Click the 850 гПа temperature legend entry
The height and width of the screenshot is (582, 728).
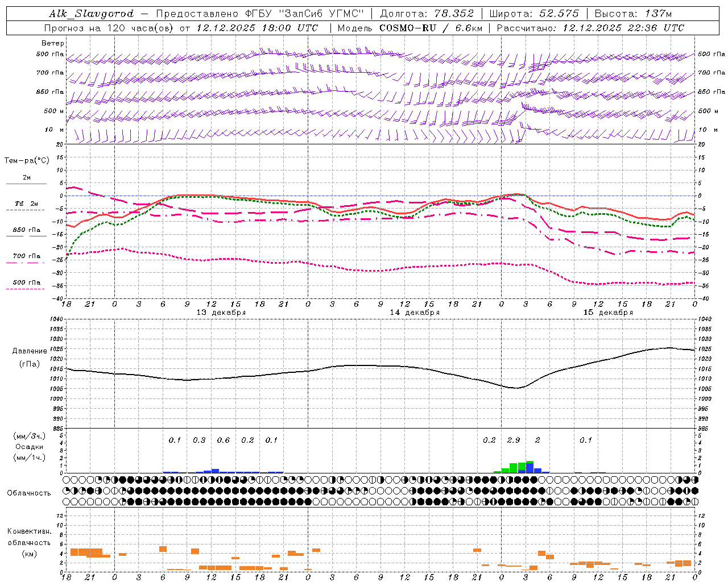point(27,230)
